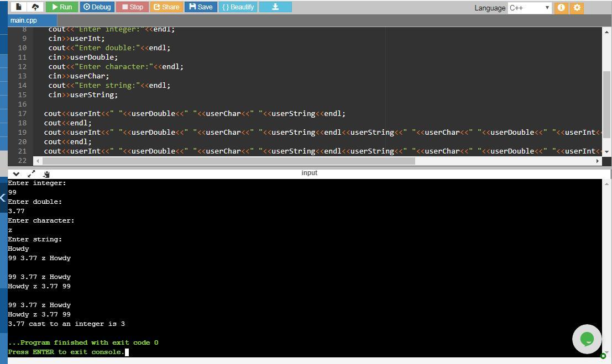Open the orange info icon

[x=561, y=8]
